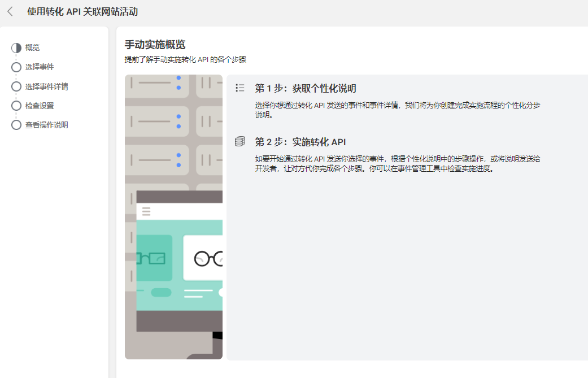Open the 选择事件 step label
Screen dimensions: 588x378
(40, 67)
